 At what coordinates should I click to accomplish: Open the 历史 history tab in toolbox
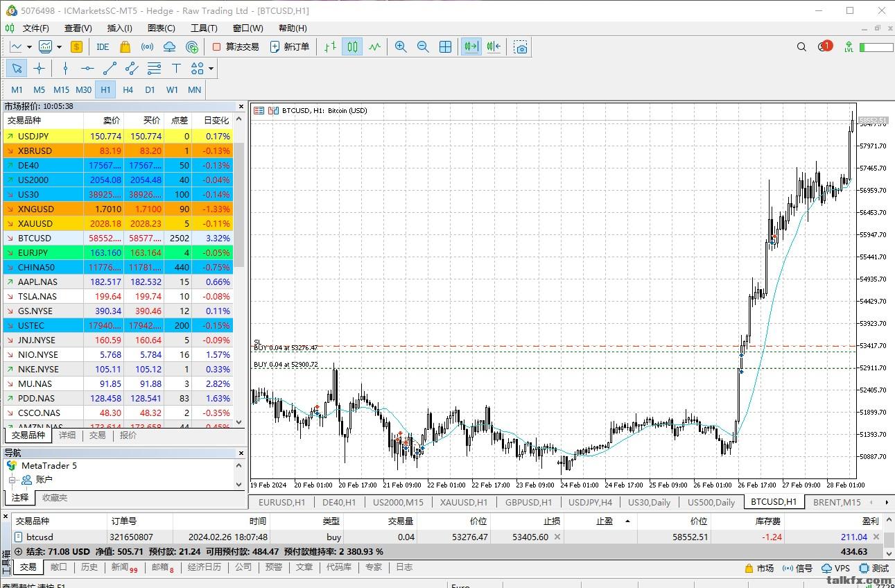click(89, 567)
